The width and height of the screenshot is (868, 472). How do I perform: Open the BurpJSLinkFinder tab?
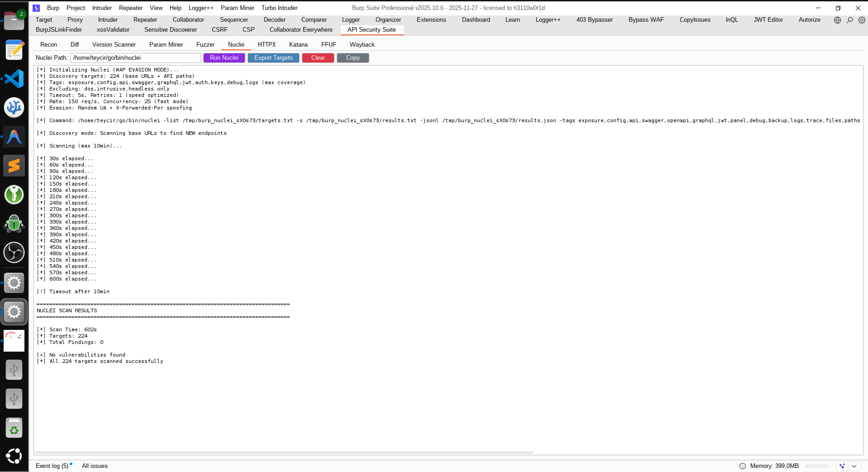click(x=59, y=29)
